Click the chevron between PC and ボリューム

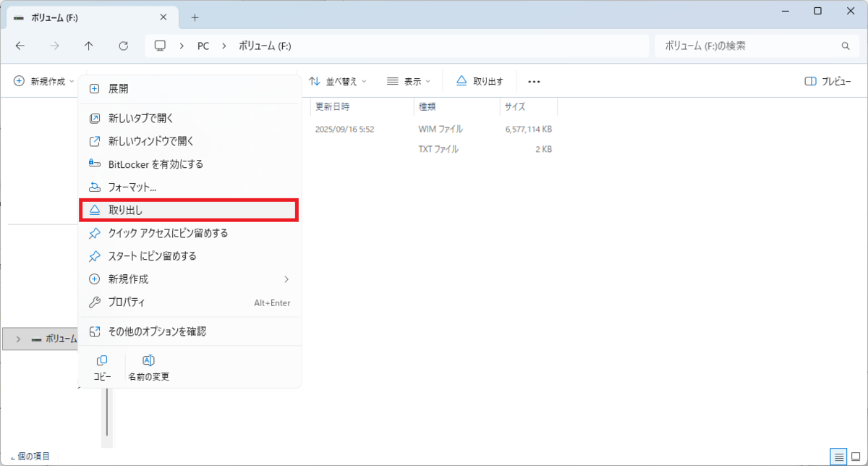[224, 46]
